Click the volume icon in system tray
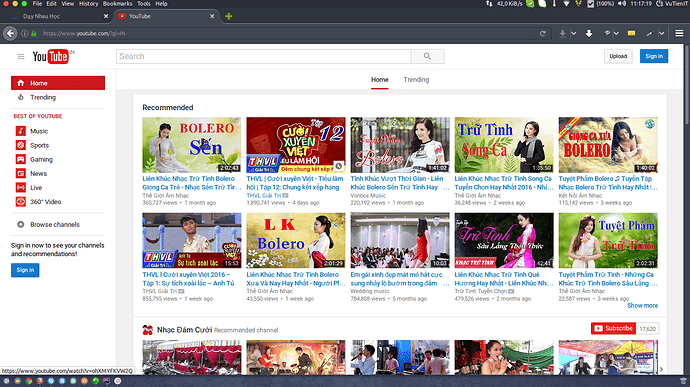 pos(622,4)
